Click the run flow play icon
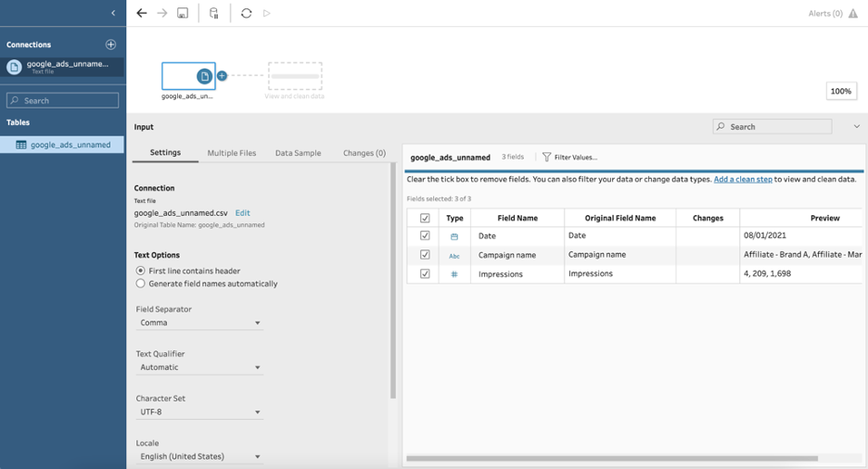Viewport: 868px width, 469px height. pyautogui.click(x=267, y=13)
